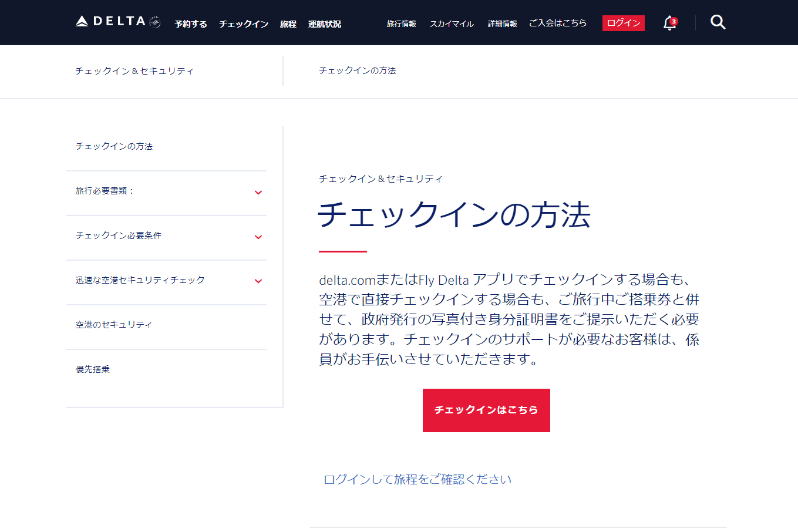
Task: Open the search magnifier icon
Action: coord(718,22)
